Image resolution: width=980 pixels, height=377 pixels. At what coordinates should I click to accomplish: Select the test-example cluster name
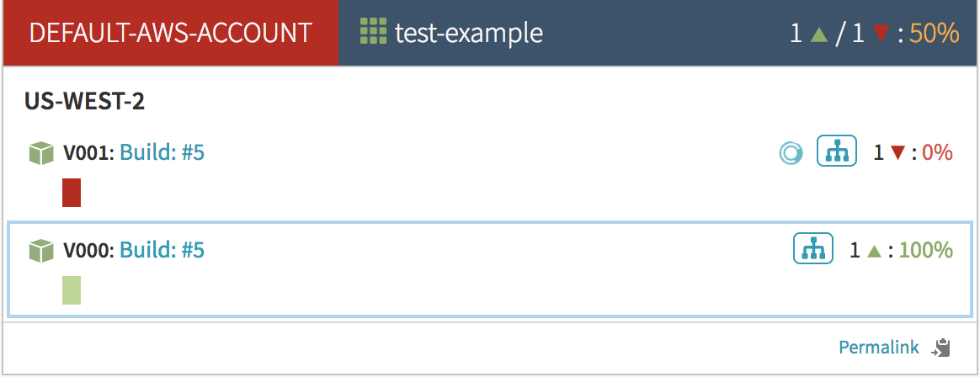pyautogui.click(x=469, y=33)
